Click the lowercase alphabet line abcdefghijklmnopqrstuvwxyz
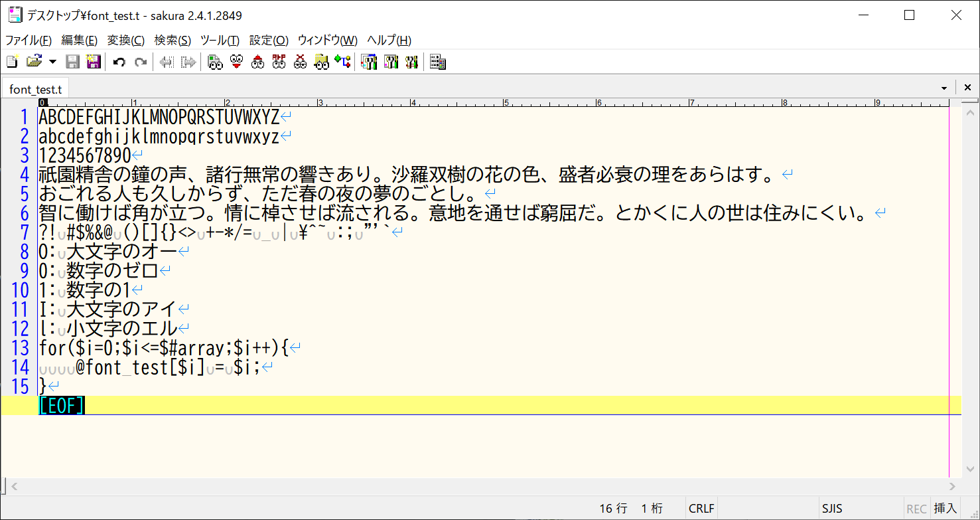Image resolution: width=980 pixels, height=520 pixels. tap(159, 137)
